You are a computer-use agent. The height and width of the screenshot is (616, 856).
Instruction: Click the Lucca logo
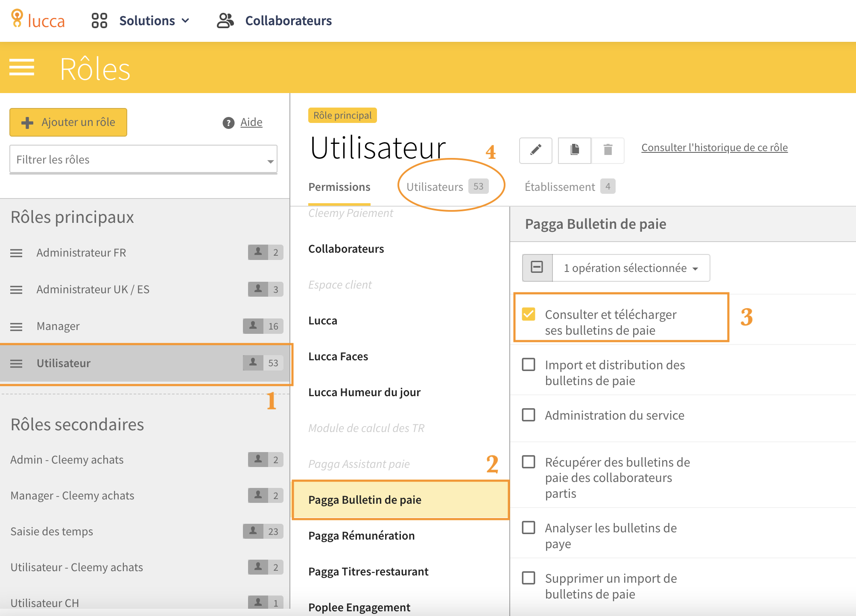(x=38, y=20)
